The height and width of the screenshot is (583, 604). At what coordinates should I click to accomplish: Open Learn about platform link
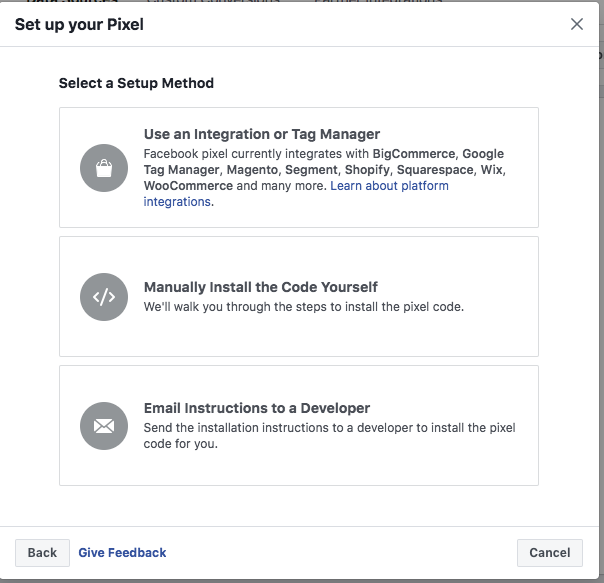[389, 186]
